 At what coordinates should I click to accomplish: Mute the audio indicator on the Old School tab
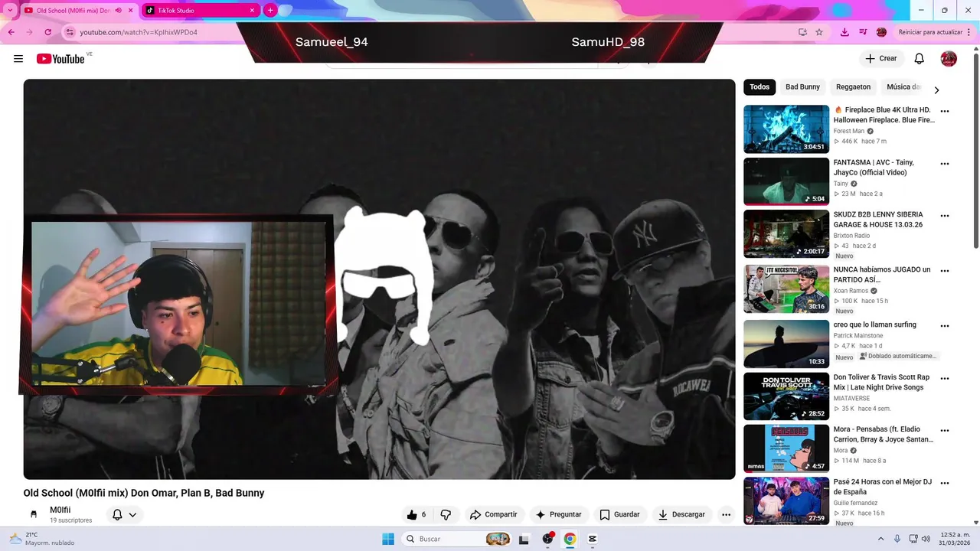pyautogui.click(x=118, y=11)
